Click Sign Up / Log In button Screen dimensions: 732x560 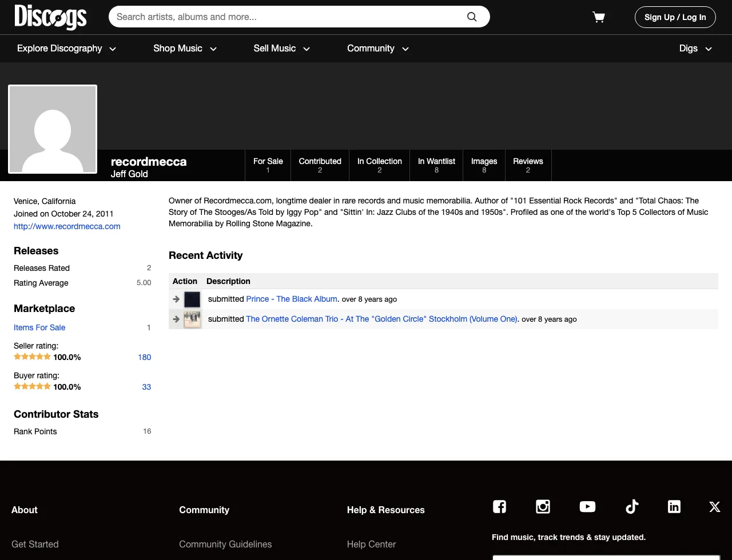point(675,17)
